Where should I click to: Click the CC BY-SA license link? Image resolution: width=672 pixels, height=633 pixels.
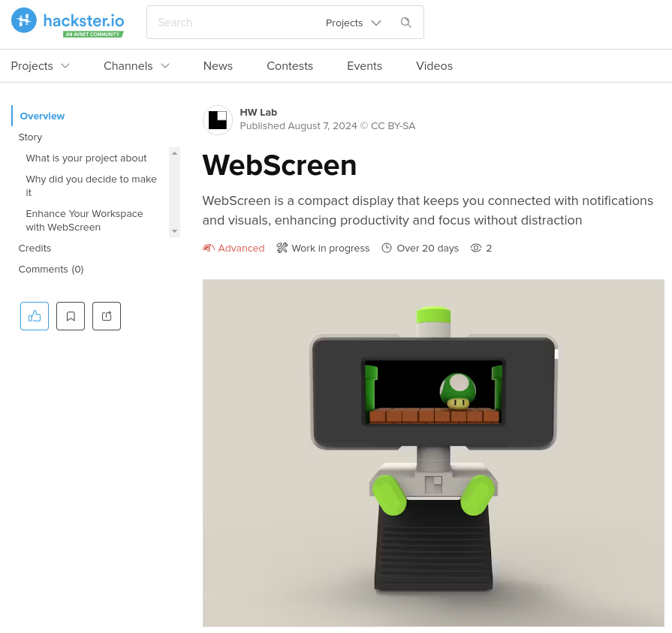coord(393,126)
